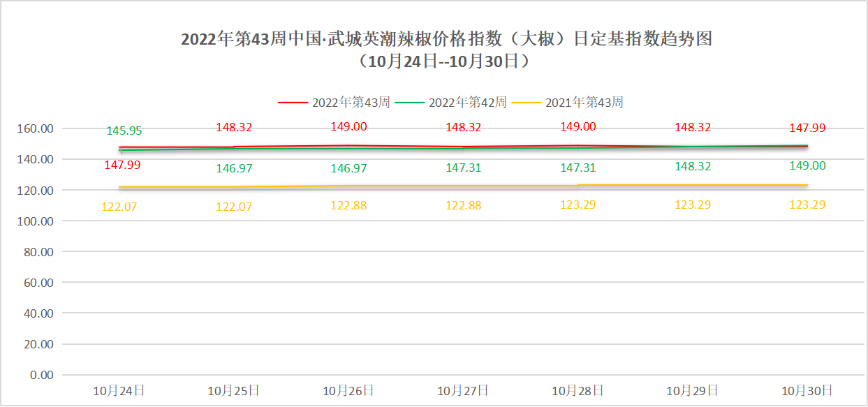Screen dimensions: 868x407
Task: Click the yellow 2021年第43周 legend line marker
Action: pos(526,103)
